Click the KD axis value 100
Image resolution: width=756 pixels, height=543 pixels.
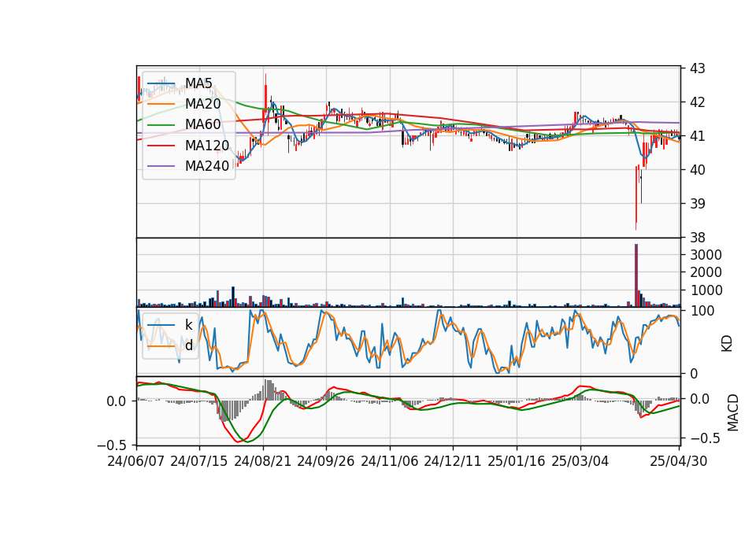(702, 311)
